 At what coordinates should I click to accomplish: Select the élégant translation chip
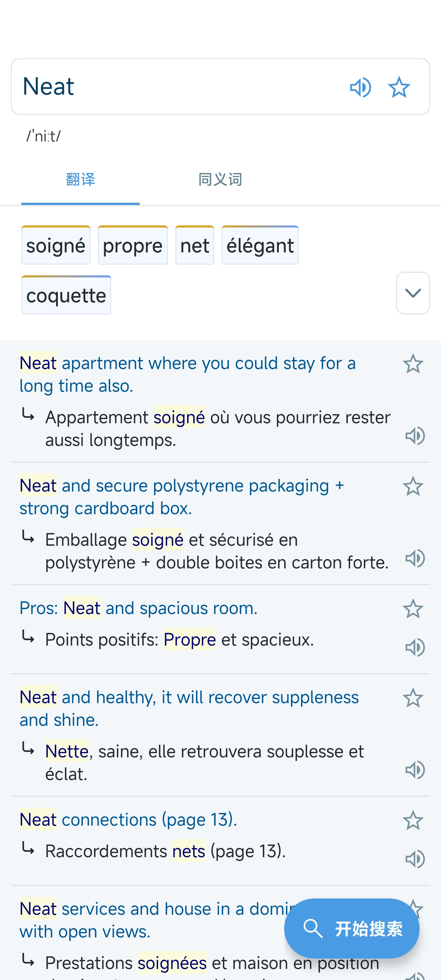[x=260, y=245]
